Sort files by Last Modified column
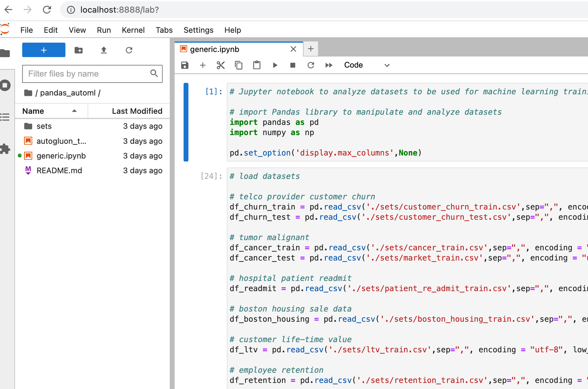Image resolution: width=588 pixels, height=389 pixels. point(129,111)
